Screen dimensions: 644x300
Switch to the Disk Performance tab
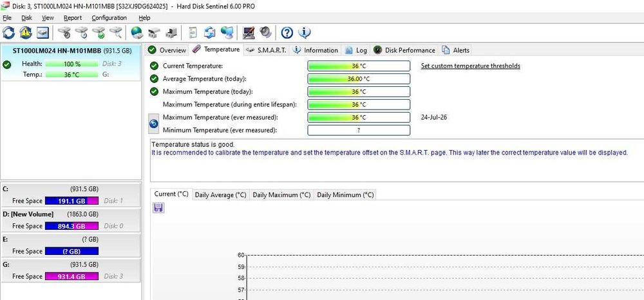point(404,50)
